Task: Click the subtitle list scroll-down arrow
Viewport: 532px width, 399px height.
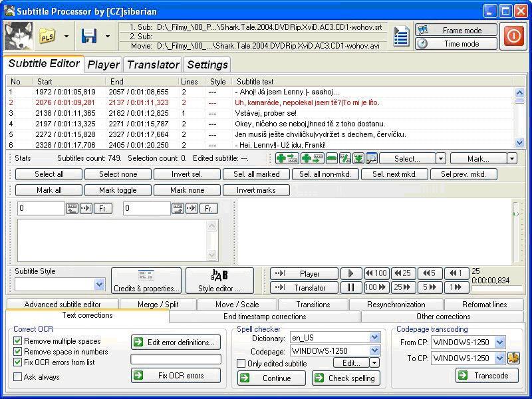Action: pos(519,142)
